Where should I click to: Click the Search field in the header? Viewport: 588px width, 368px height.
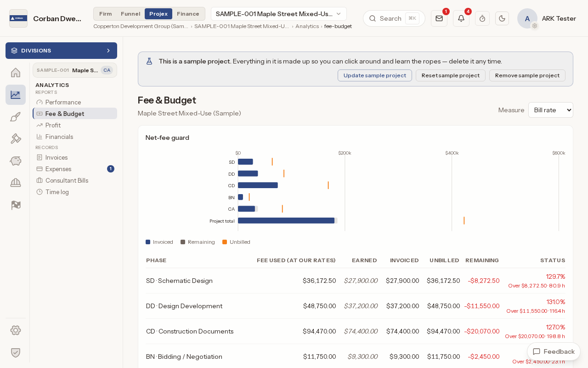pos(394,18)
